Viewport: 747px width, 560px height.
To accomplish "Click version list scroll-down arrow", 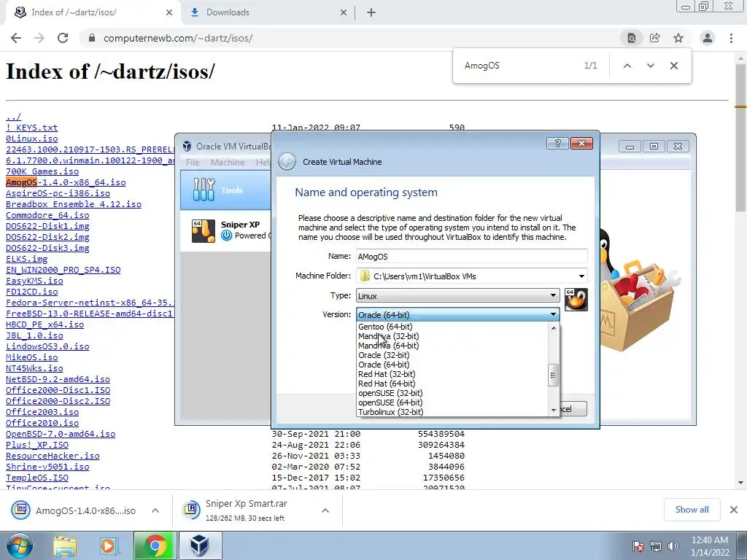I will [554, 410].
